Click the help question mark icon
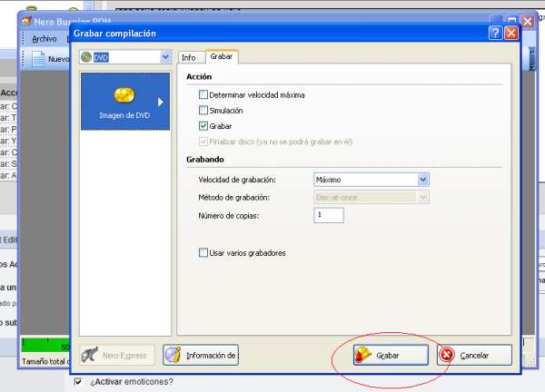This screenshot has width=545, height=392. pos(495,34)
